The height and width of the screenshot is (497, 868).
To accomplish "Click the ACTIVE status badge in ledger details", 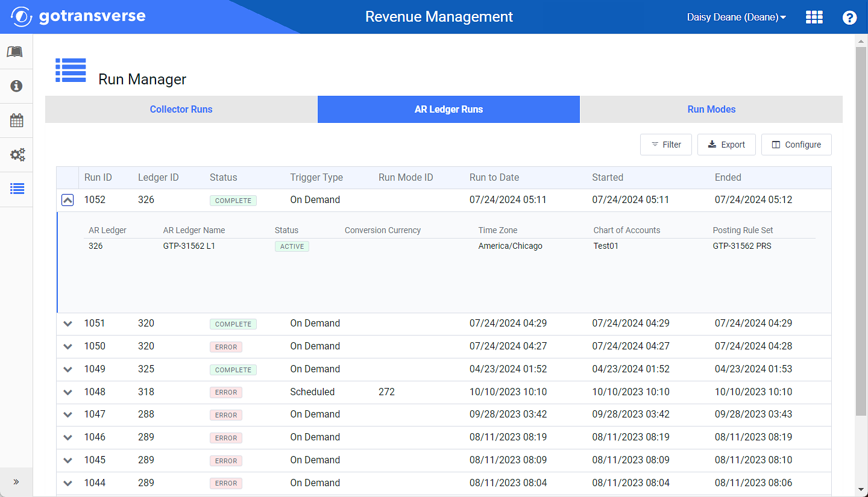I will (292, 246).
